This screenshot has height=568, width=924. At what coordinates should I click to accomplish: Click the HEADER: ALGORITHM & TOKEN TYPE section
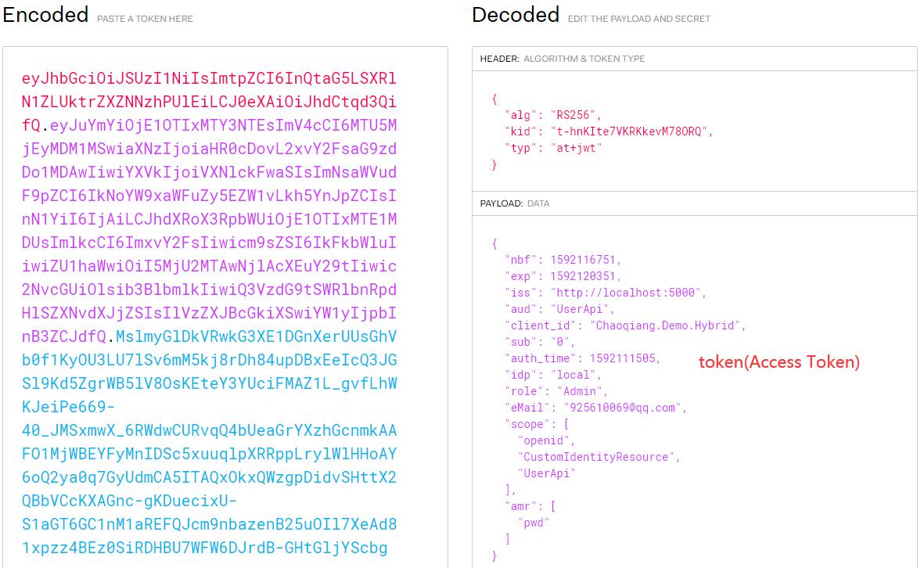563,58
